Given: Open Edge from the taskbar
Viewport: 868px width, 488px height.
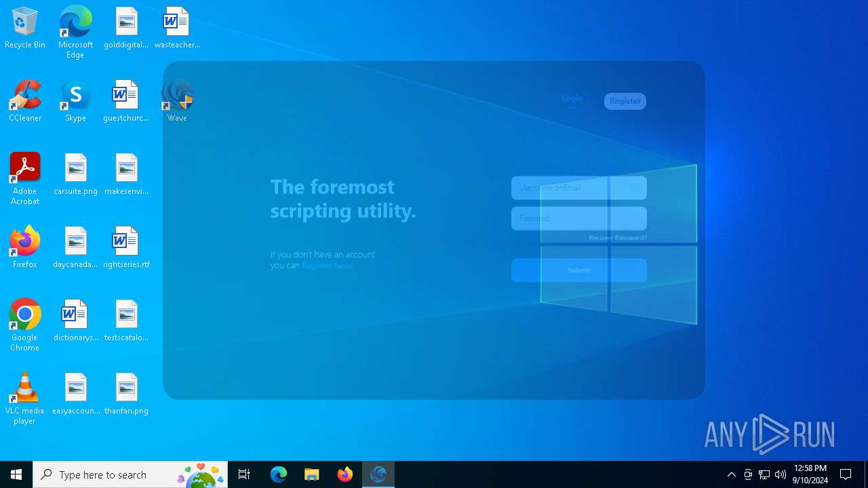Looking at the screenshot, I should (x=279, y=474).
